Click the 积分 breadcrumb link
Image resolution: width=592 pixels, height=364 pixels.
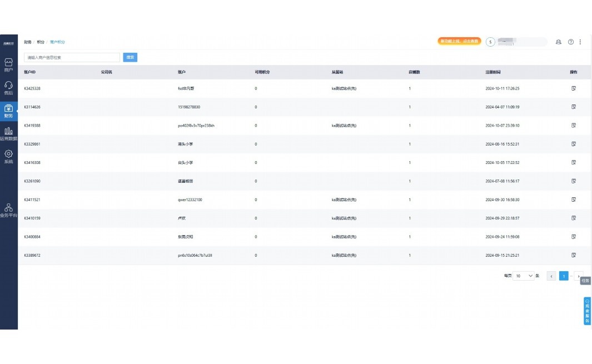[x=41, y=42]
